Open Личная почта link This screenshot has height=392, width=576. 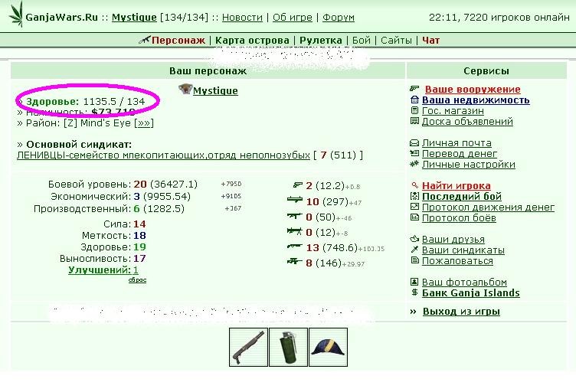coord(457,142)
